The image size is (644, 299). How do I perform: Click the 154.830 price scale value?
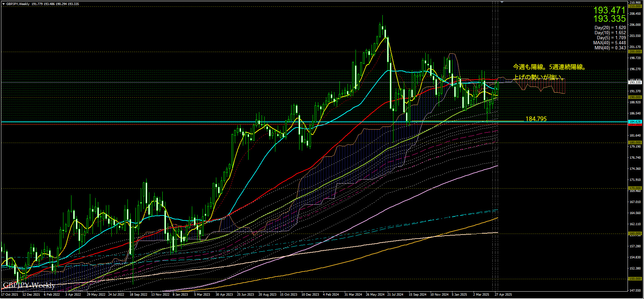[x=635, y=257]
